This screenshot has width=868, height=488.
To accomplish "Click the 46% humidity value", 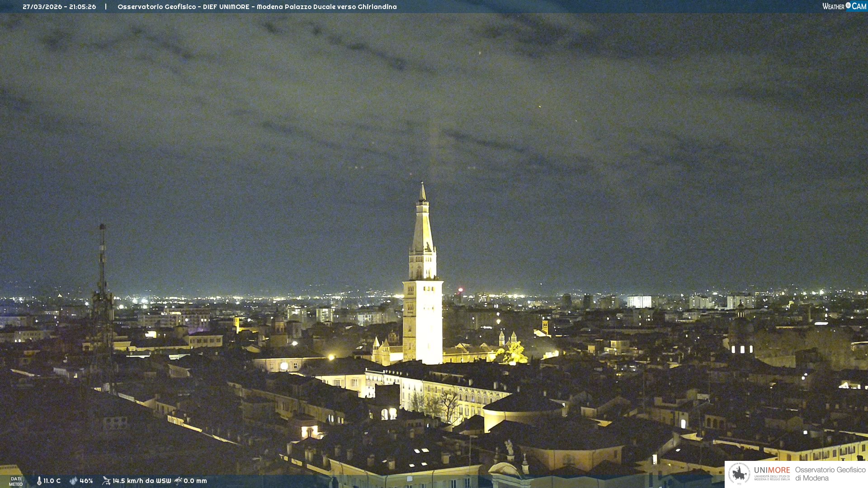I will click(86, 481).
